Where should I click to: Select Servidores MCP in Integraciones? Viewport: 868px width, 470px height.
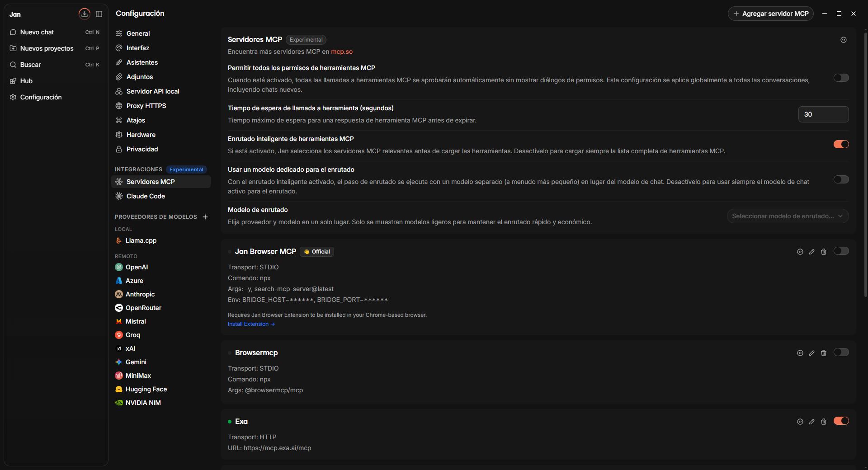tap(161, 182)
